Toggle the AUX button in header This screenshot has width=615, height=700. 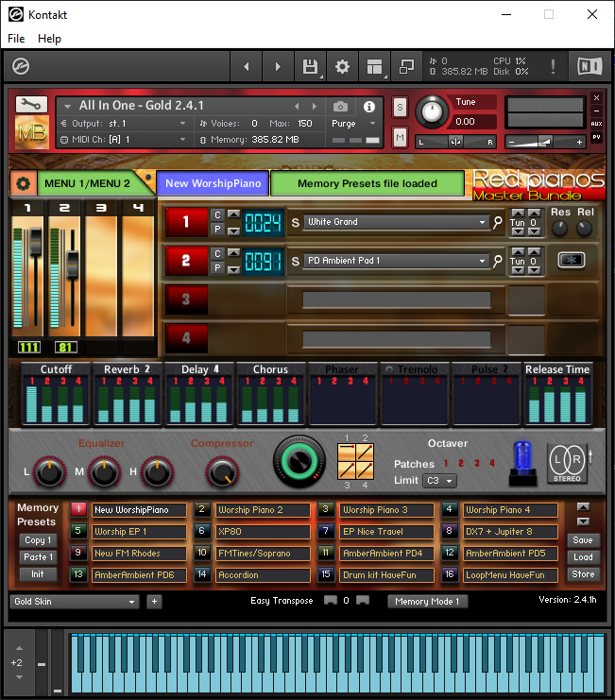tap(596, 124)
